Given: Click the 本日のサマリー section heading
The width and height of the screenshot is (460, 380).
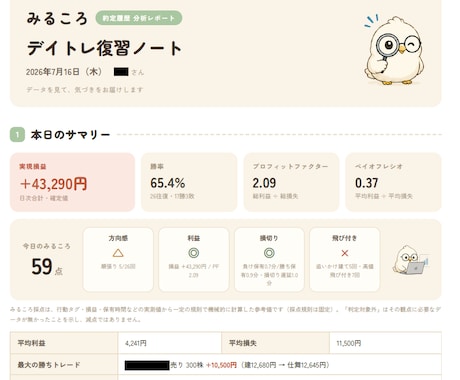Looking at the screenshot, I should (x=70, y=135).
